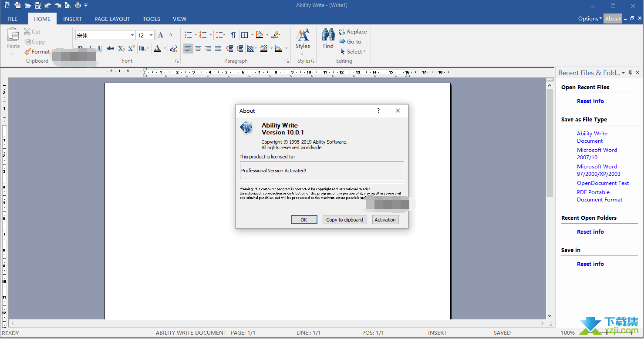Viewport: 644px width, 339px height.
Task: Switch to the HOME tab
Action: (x=42, y=19)
